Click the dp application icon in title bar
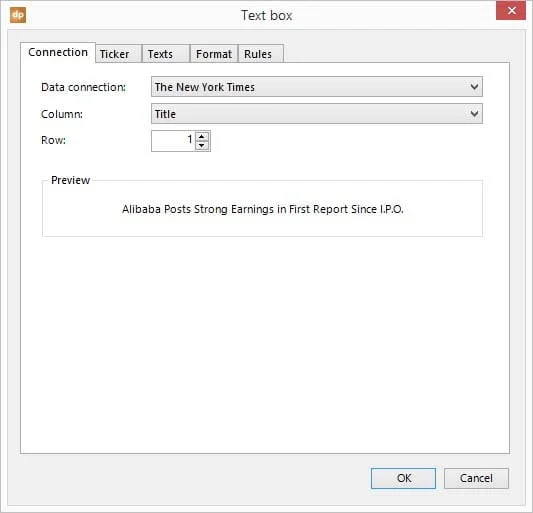Viewport: 533px width, 513px height. click(18, 15)
